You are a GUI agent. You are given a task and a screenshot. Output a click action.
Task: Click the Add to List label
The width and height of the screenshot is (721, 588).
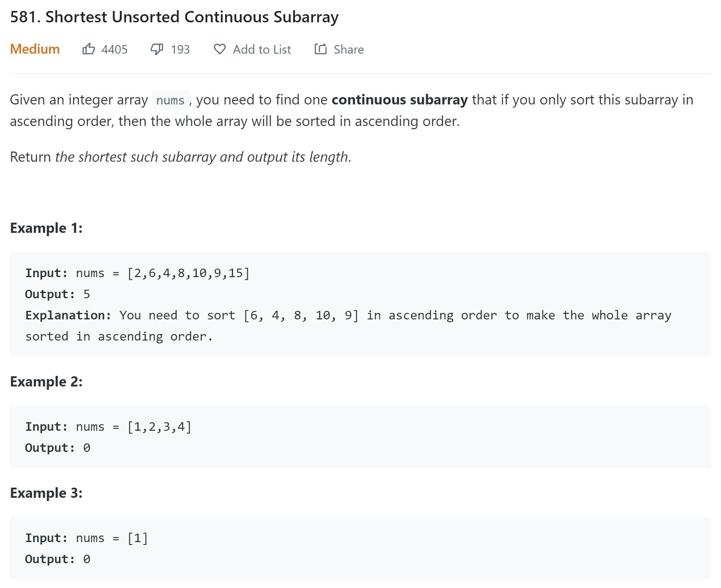(262, 50)
